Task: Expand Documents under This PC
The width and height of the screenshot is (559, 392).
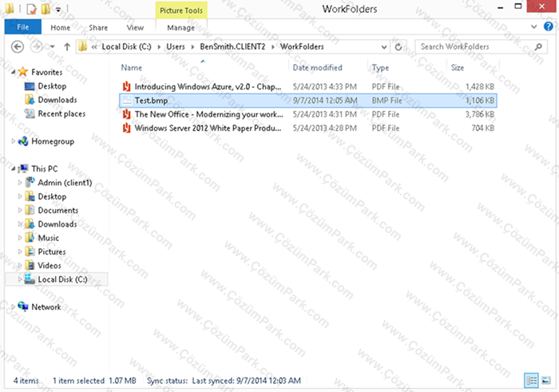Action: (x=20, y=211)
